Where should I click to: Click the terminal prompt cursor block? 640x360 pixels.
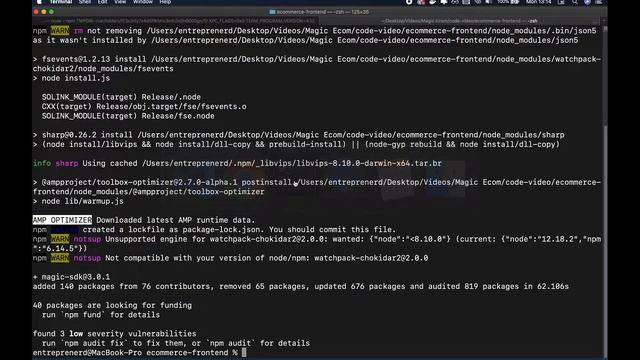point(244,353)
